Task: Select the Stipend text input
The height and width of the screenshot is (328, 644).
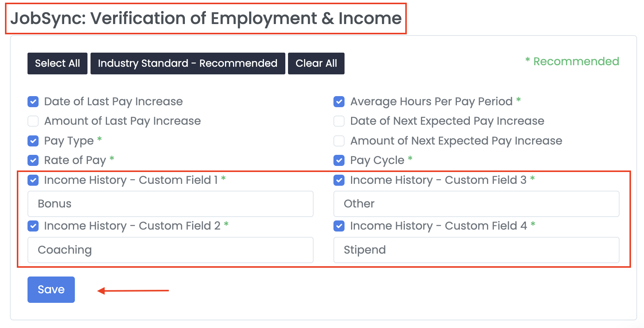Action: click(476, 250)
